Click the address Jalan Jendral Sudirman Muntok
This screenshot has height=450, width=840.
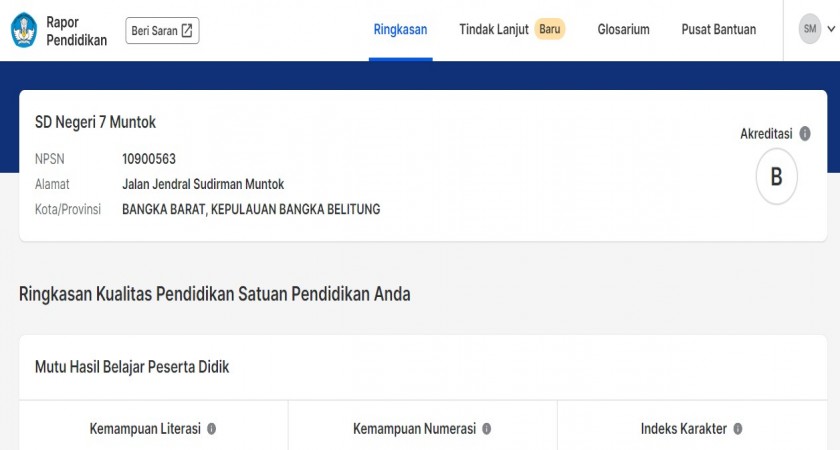point(203,184)
